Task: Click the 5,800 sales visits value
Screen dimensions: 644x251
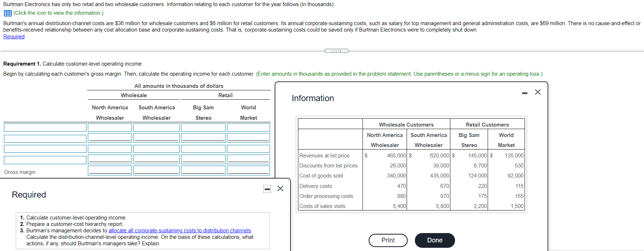Action: click(x=442, y=206)
